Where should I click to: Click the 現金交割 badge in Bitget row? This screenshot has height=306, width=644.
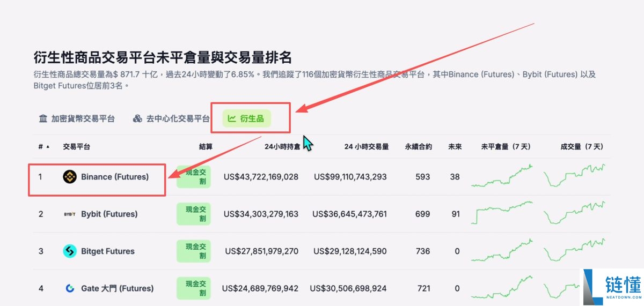pyautogui.click(x=194, y=251)
